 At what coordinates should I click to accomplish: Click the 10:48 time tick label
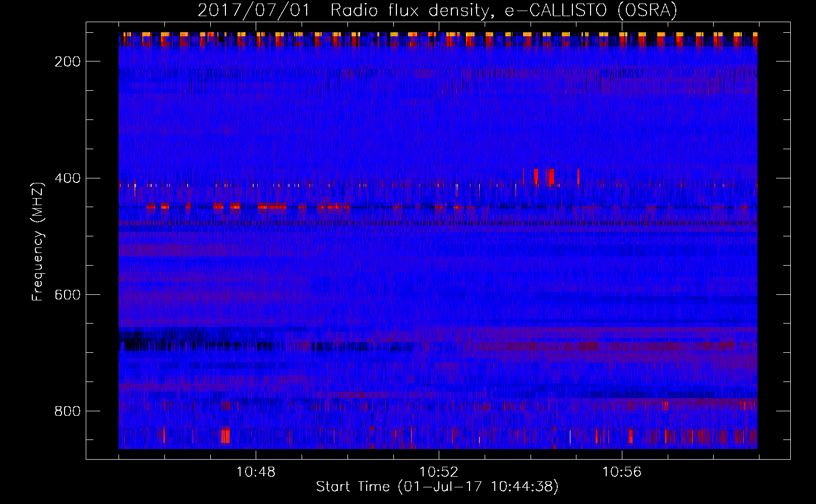[256, 472]
